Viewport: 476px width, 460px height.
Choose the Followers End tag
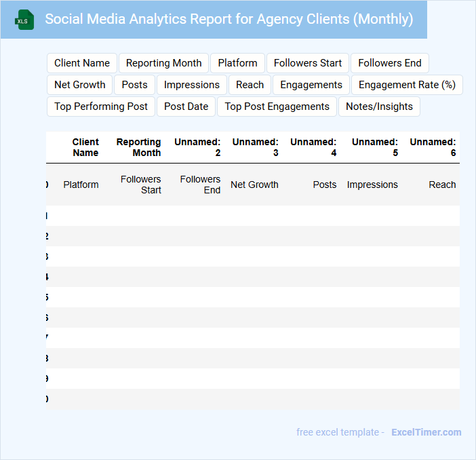(x=390, y=63)
